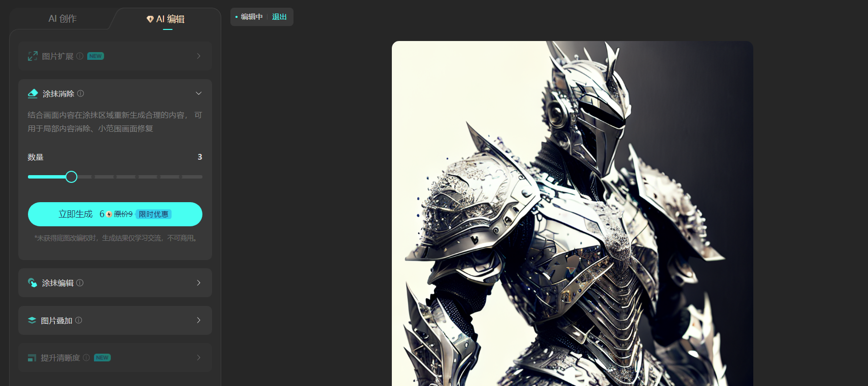Click the image expand (图片扩展) icon
This screenshot has height=386, width=868.
[32, 56]
